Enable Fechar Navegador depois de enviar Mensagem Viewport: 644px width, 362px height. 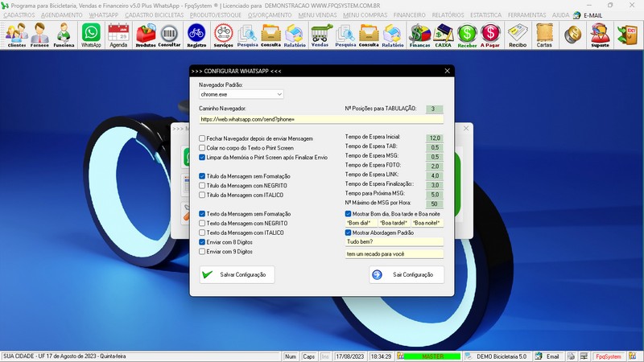click(203, 138)
